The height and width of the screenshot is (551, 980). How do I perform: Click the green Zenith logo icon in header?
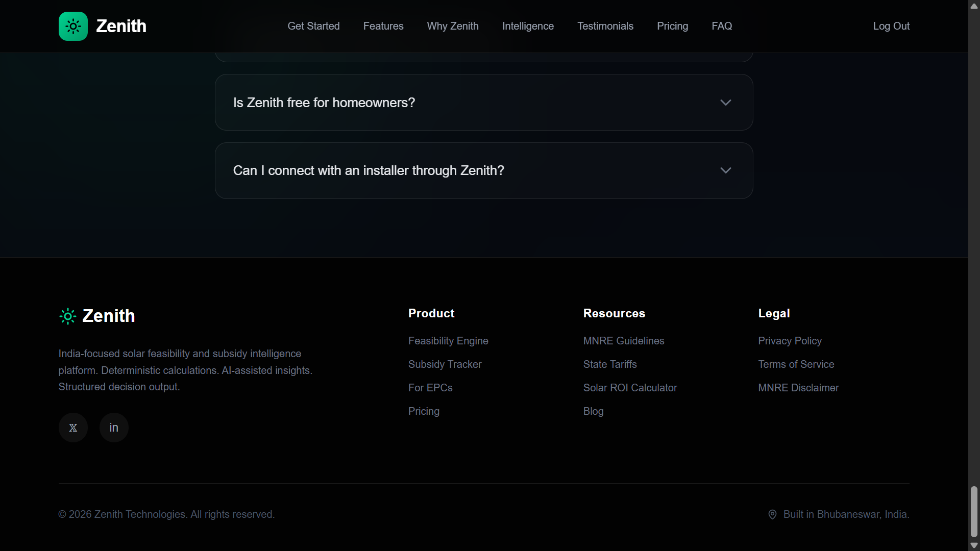point(73,26)
